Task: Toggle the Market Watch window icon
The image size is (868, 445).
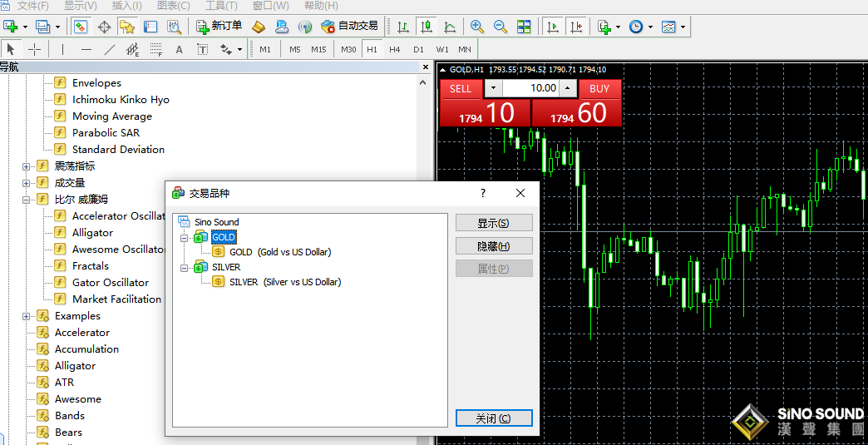Action: [x=81, y=26]
